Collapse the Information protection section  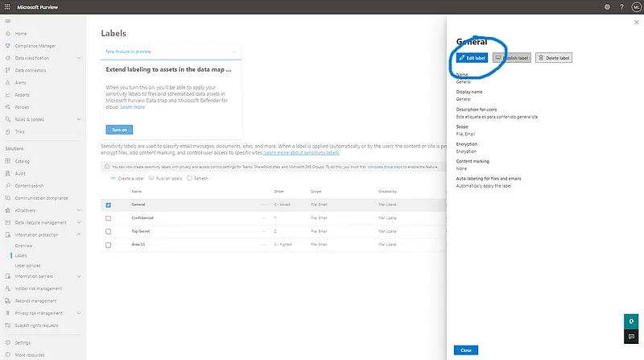pyautogui.click(x=79, y=234)
